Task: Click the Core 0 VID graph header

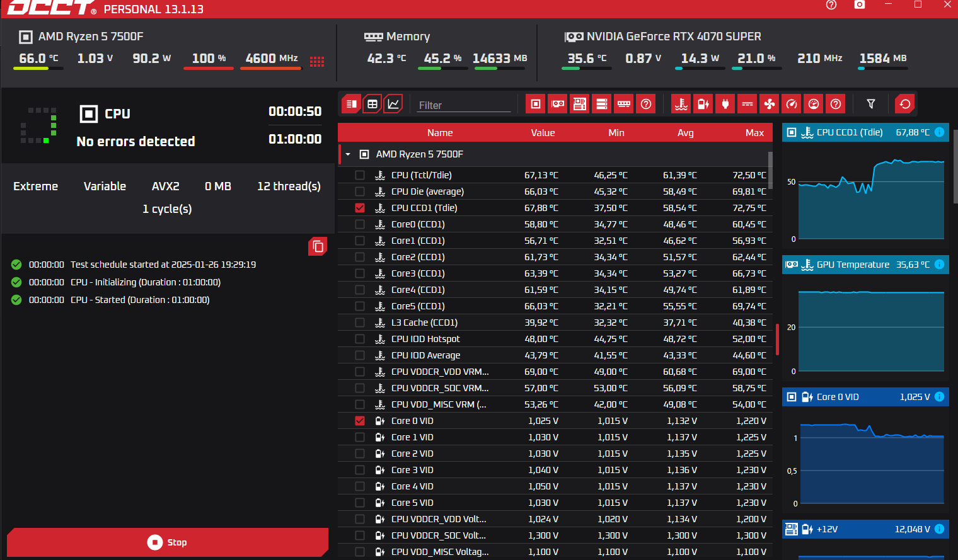Action: click(865, 397)
